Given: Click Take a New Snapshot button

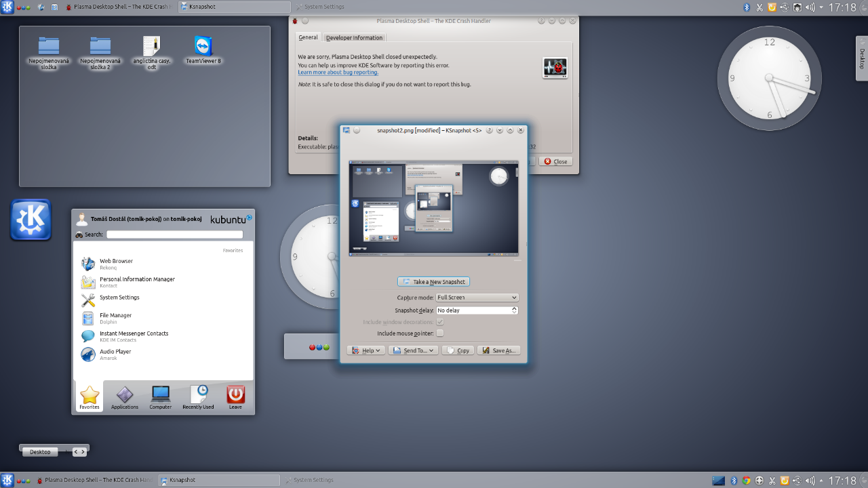Looking at the screenshot, I should point(433,281).
